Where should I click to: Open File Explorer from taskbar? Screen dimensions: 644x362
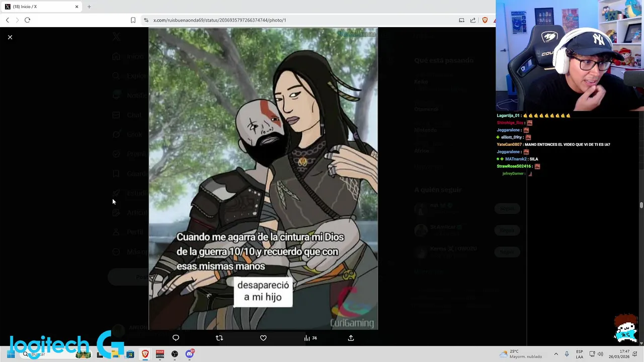point(115,354)
